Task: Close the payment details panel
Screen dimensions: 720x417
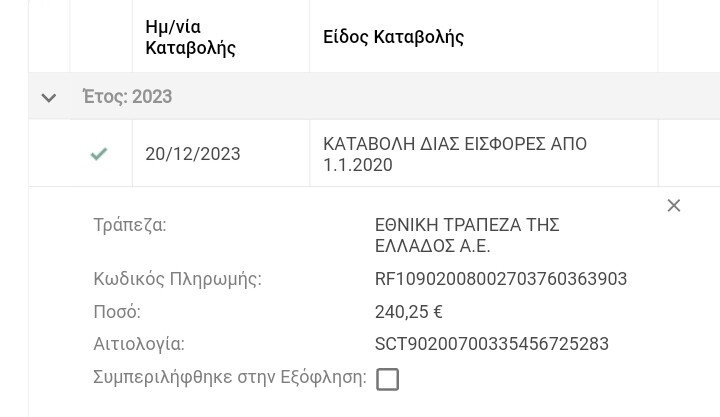Action: pyautogui.click(x=674, y=205)
